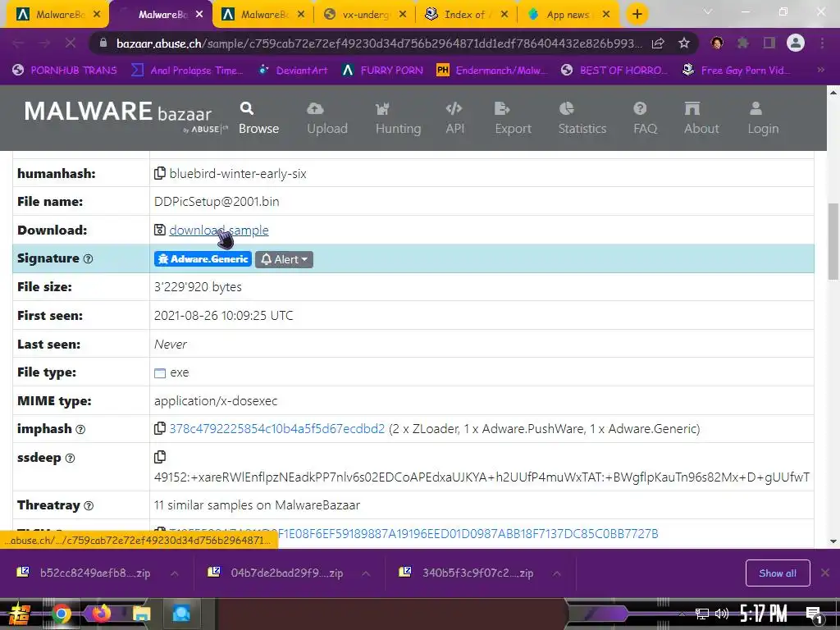Expand options for 340b5f3c9f07c2 zip download
Screen dimensions: 840x630
click(557, 573)
